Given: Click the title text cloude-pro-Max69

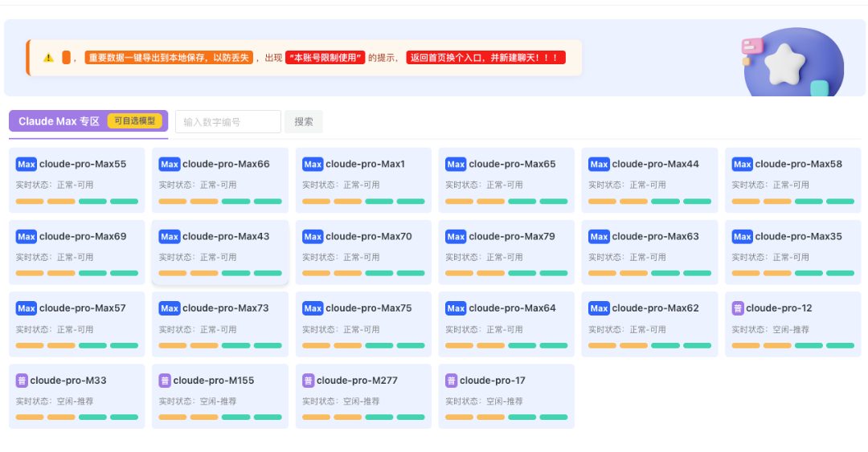Looking at the screenshot, I should 83,237.
